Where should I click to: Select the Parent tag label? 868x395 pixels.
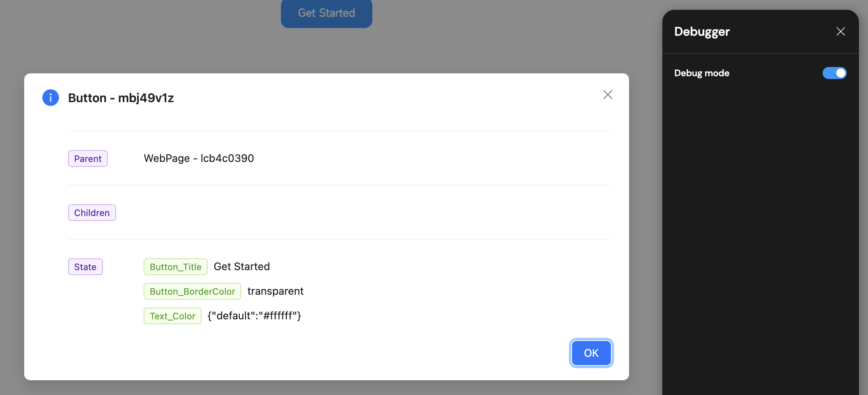click(x=88, y=159)
